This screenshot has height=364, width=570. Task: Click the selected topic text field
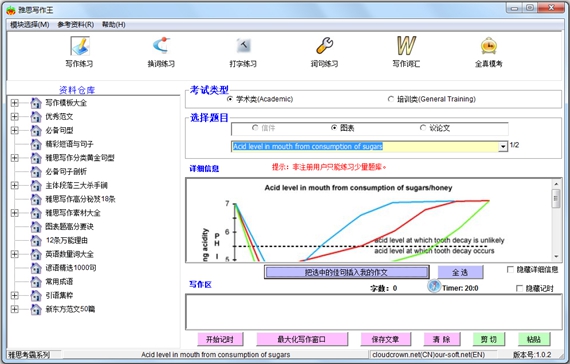click(x=365, y=147)
